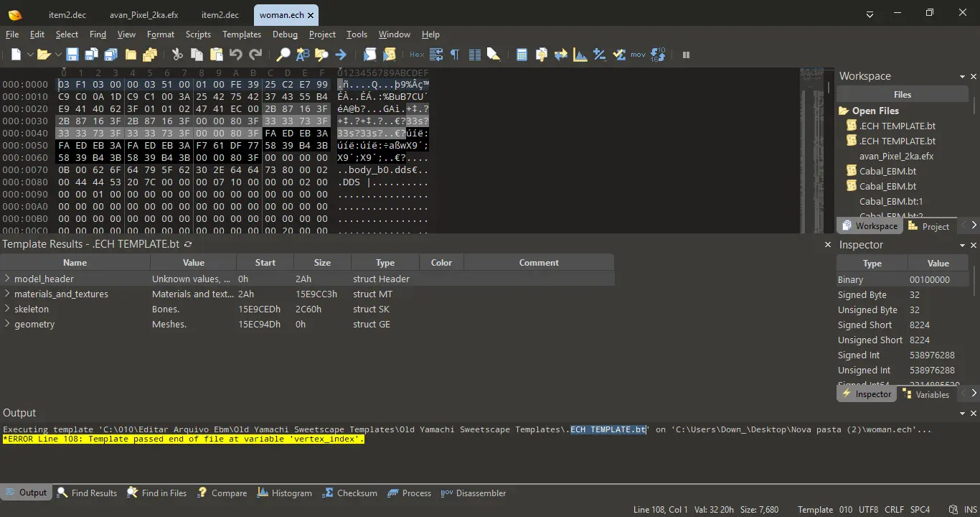Toggle show whitespace (pilcrow) icon

455,55
